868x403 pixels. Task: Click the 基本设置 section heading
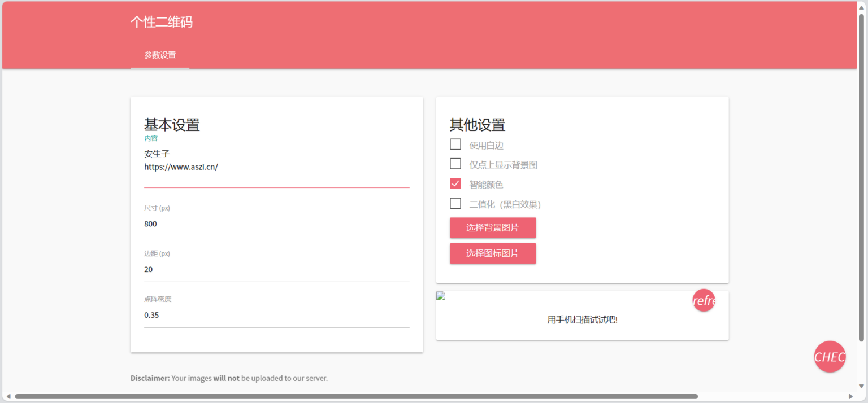click(x=171, y=125)
